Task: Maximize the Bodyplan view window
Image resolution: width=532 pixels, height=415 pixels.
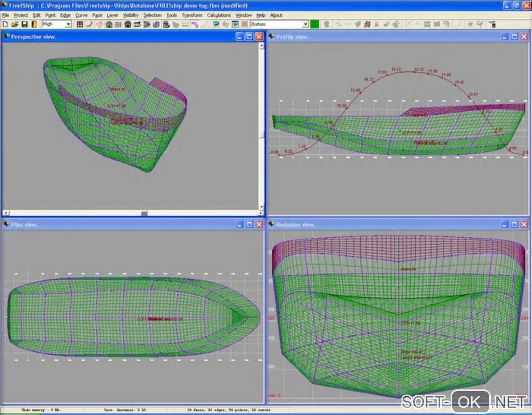Action: tap(514, 225)
